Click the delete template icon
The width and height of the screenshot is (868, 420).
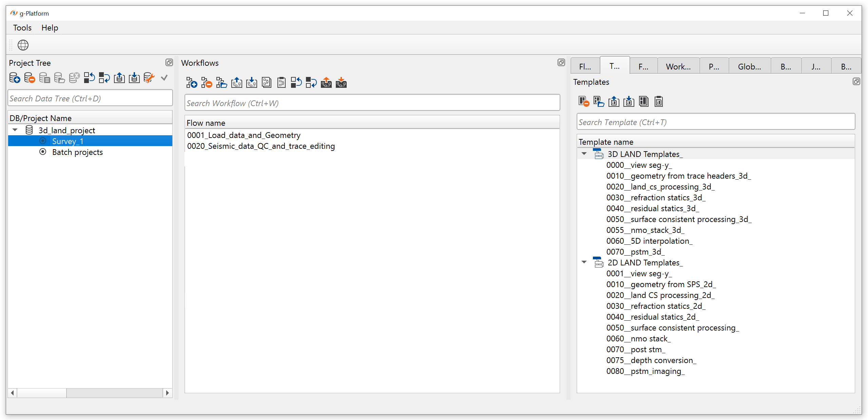(584, 102)
